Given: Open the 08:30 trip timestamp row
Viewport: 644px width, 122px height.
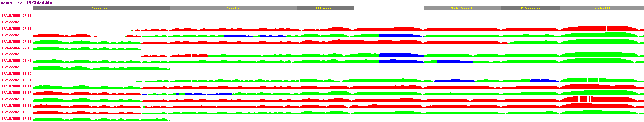Looking at the screenshot, I should tap(16, 54).
